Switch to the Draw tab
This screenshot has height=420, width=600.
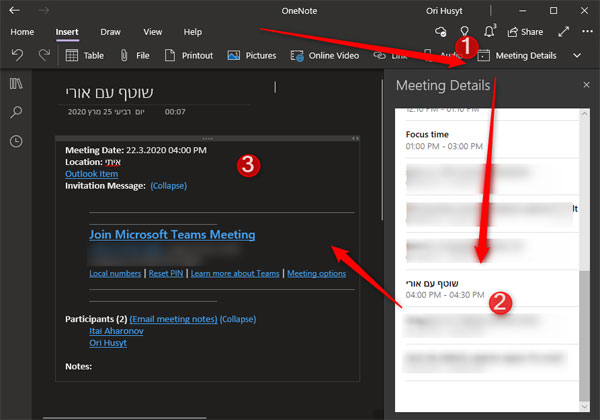click(110, 32)
